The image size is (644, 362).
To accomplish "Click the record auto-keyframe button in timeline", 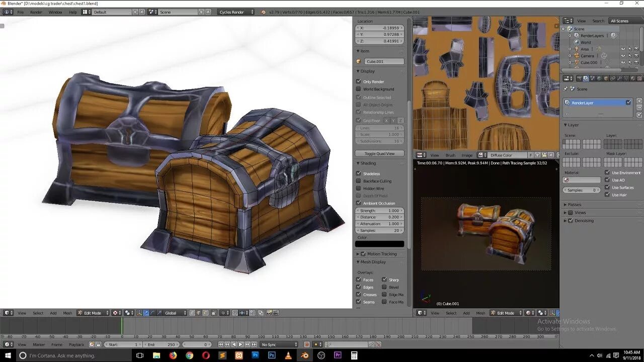I will 307,344.
